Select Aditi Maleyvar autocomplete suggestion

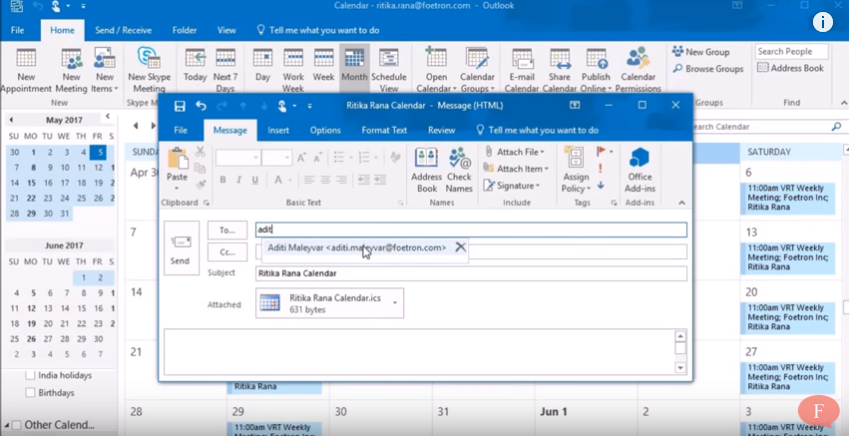357,248
